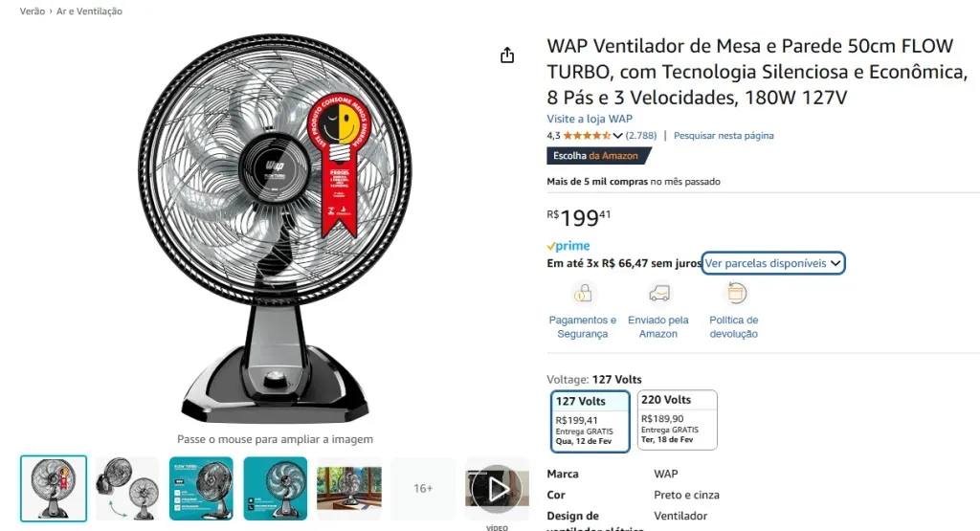The width and height of the screenshot is (980, 531).
Task: Click the star rating icons
Action: click(587, 136)
